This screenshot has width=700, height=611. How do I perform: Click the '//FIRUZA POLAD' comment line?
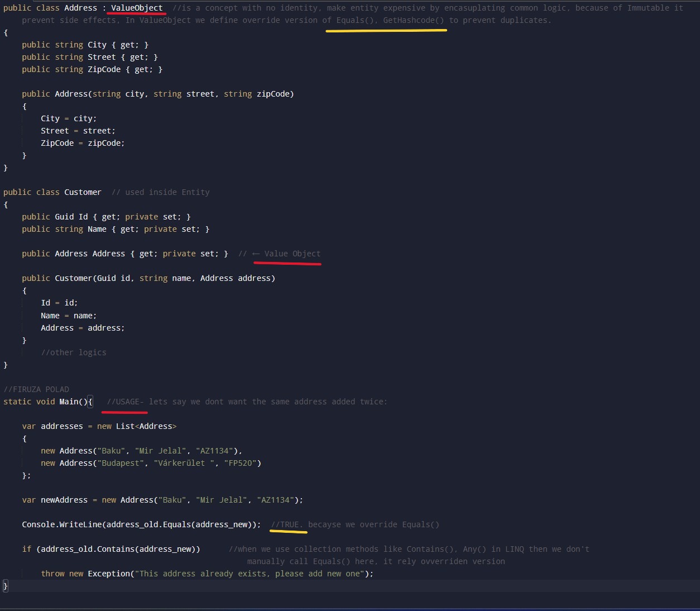(x=36, y=389)
